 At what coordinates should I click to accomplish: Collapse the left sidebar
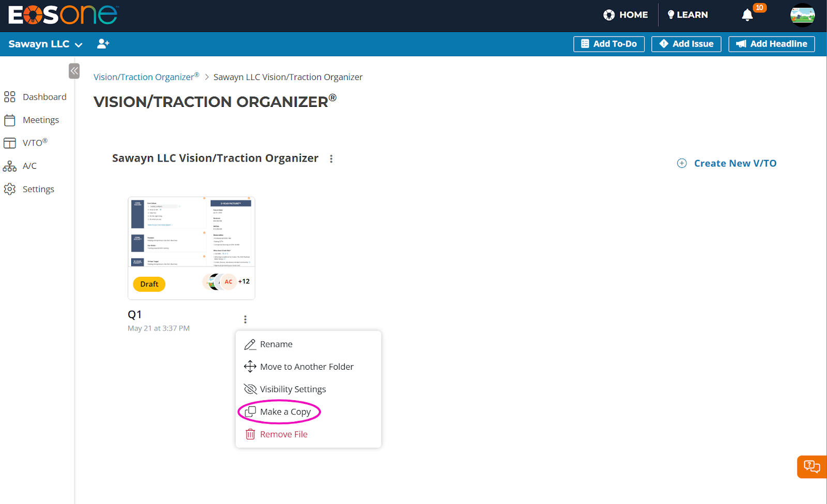coord(74,71)
